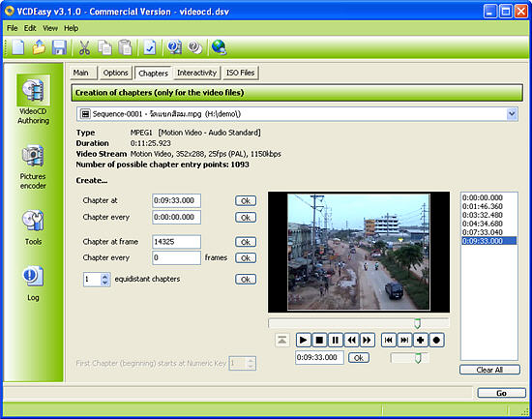Select chapter 0:04:34.680 in list
Image resolution: width=532 pixels, height=419 pixels.
click(x=488, y=224)
